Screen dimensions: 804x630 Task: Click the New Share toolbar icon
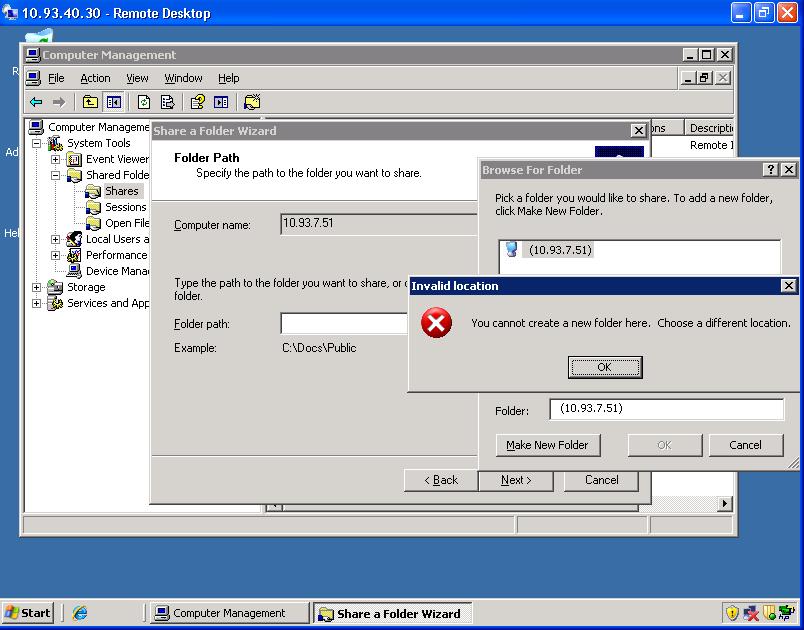pos(252,102)
